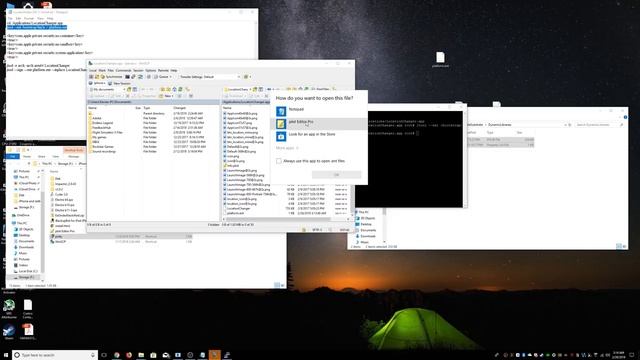The width and height of the screenshot is (640, 360).
Task: Open Manage tab in left Explorer
Action: (x=73, y=156)
